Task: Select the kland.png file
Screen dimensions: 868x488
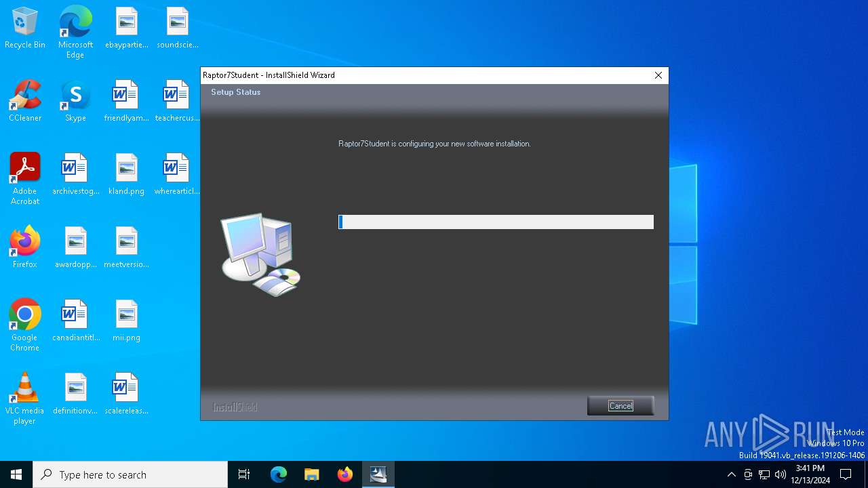Action: [126, 175]
